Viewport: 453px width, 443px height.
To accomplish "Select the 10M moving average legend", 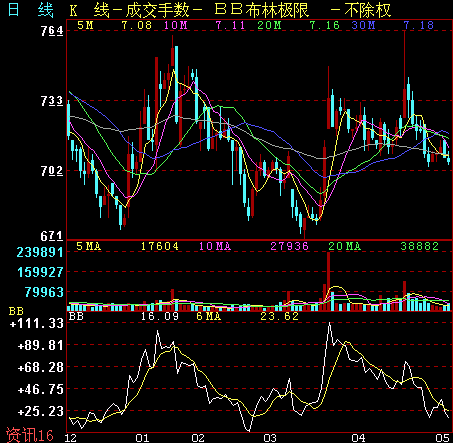I will click(176, 25).
